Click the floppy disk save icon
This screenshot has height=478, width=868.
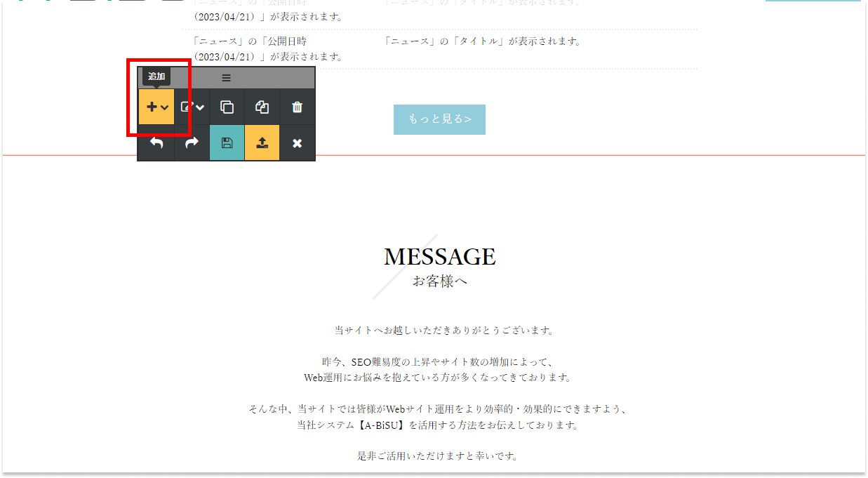coord(227,142)
